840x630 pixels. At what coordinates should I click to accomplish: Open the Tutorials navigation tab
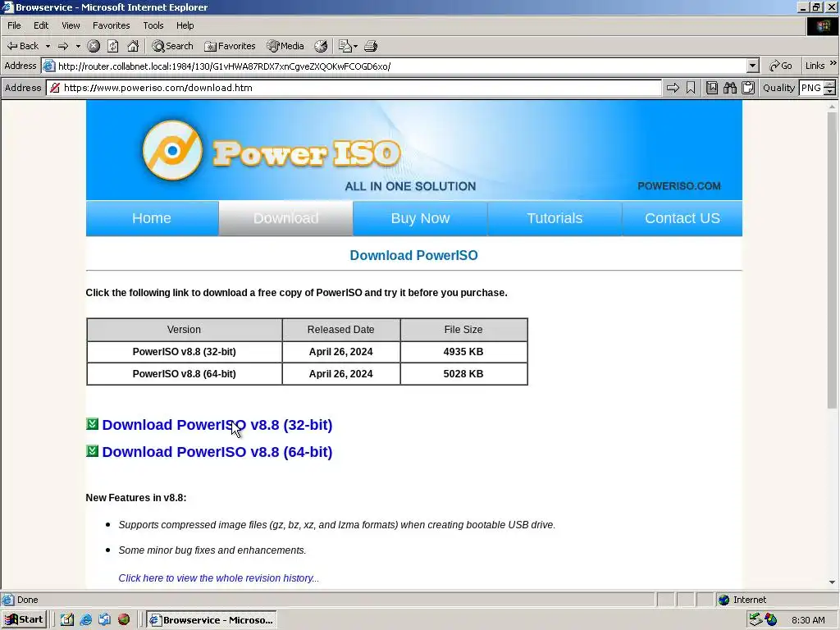[x=555, y=218]
